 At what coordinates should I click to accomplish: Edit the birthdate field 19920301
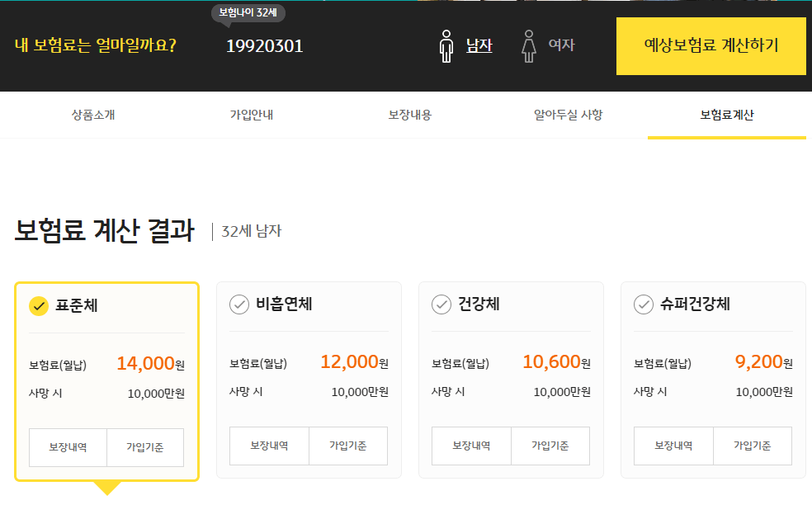tap(265, 46)
